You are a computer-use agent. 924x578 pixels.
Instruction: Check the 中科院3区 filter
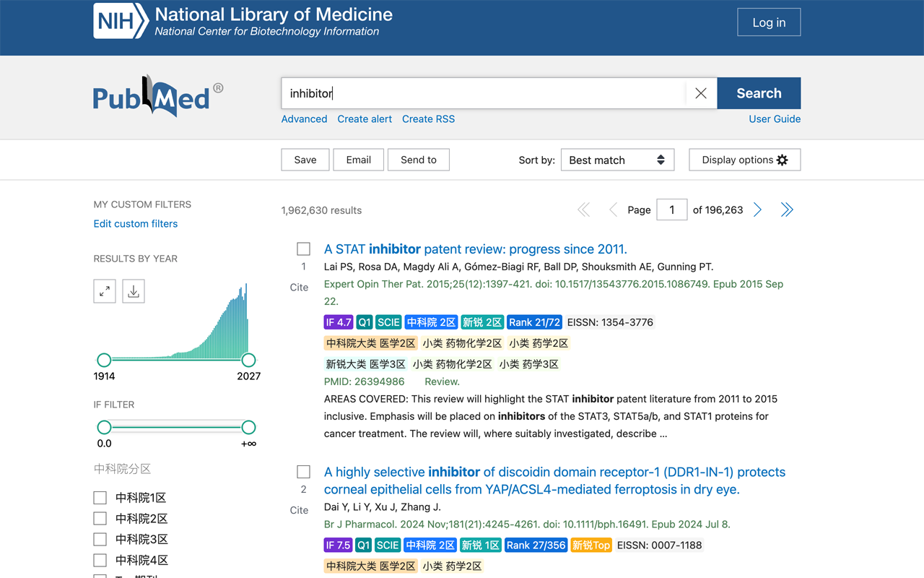[100, 540]
